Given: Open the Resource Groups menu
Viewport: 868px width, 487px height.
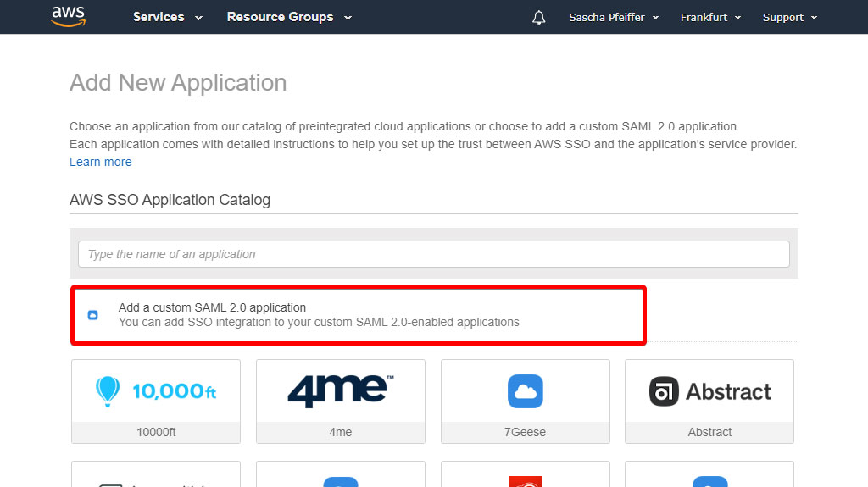Looking at the screenshot, I should 289,17.
